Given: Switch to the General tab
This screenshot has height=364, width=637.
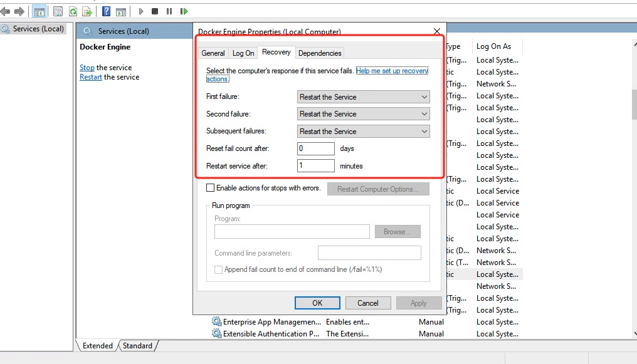Looking at the screenshot, I should click(213, 53).
